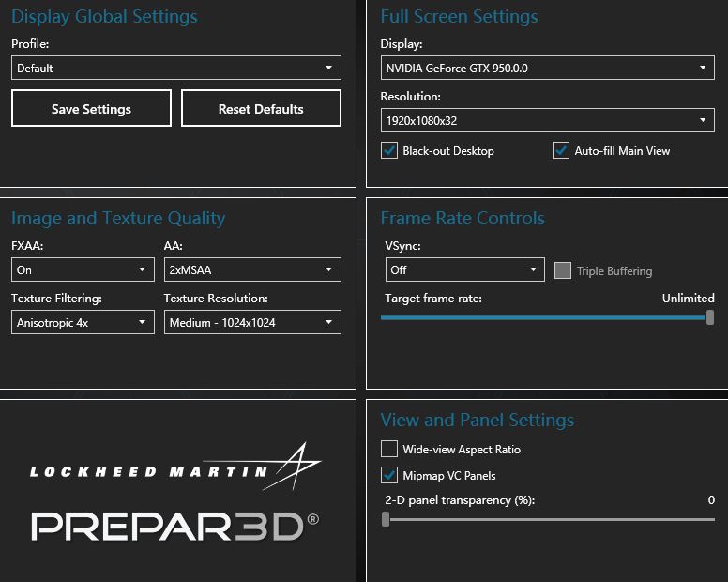Open the Texture Filtering dropdown showing Anisotropic 4x
This screenshot has height=582, width=728.
pos(83,322)
